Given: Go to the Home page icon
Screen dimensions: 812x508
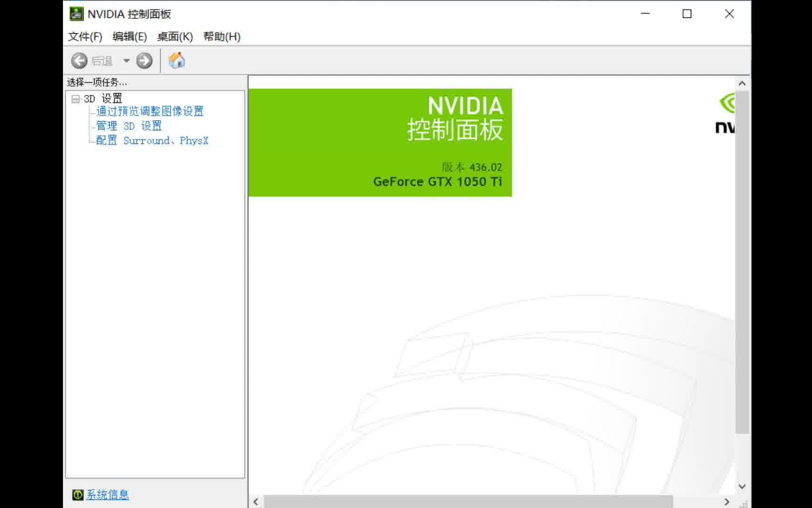Looking at the screenshot, I should click(177, 61).
